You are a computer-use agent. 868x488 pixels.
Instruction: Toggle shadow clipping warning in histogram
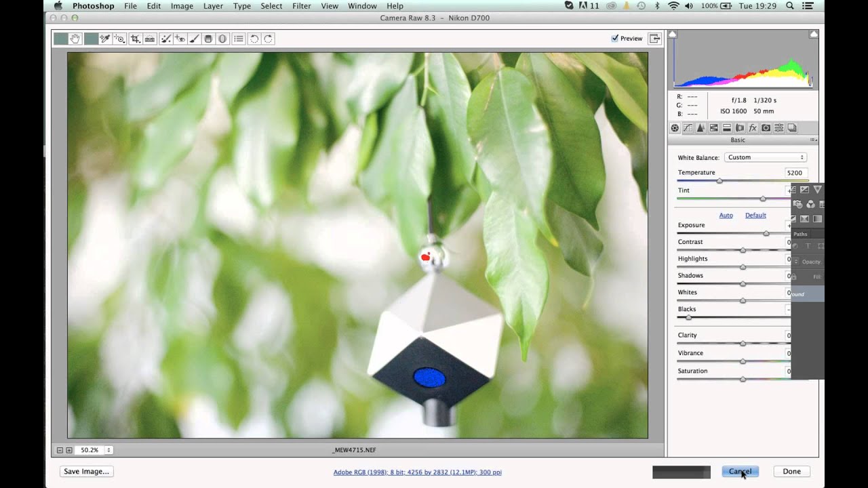[x=673, y=34]
